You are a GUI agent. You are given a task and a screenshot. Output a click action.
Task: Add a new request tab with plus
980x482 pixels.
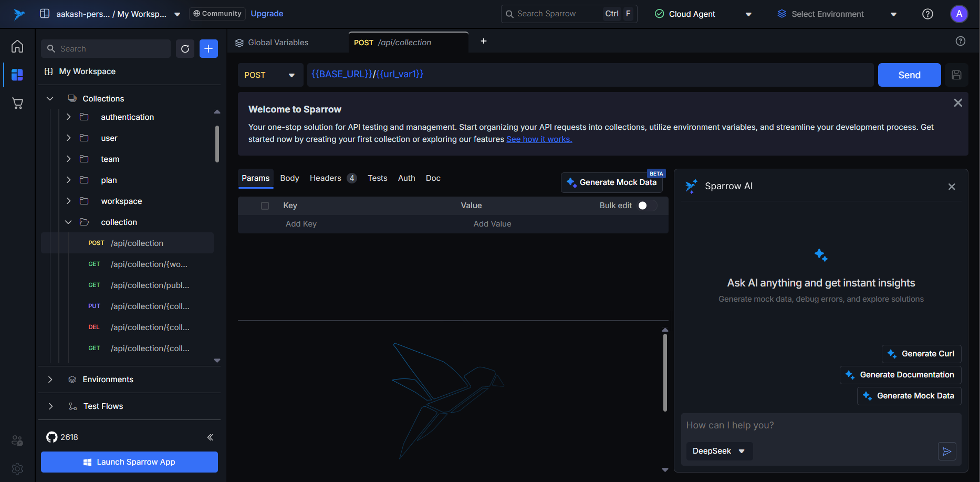[484, 41]
